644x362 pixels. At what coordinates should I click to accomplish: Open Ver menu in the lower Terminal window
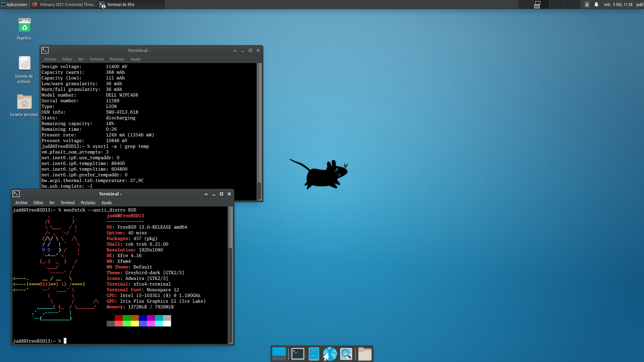[52, 202]
